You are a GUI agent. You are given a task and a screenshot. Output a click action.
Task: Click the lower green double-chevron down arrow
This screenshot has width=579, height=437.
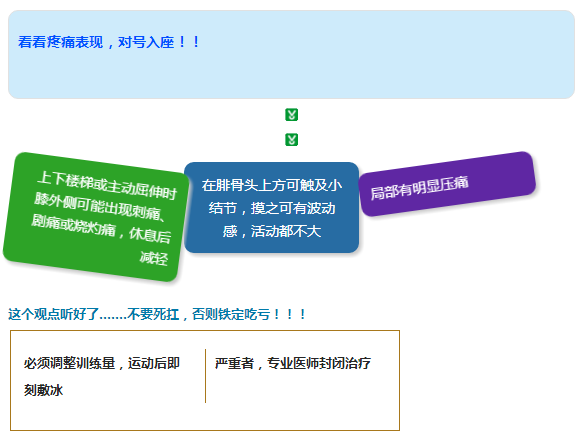click(291, 140)
